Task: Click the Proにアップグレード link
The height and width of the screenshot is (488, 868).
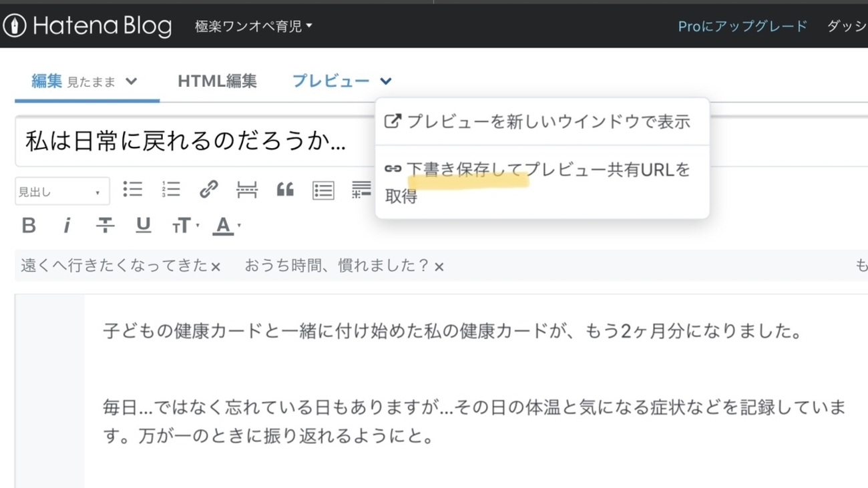Action: 742,27
